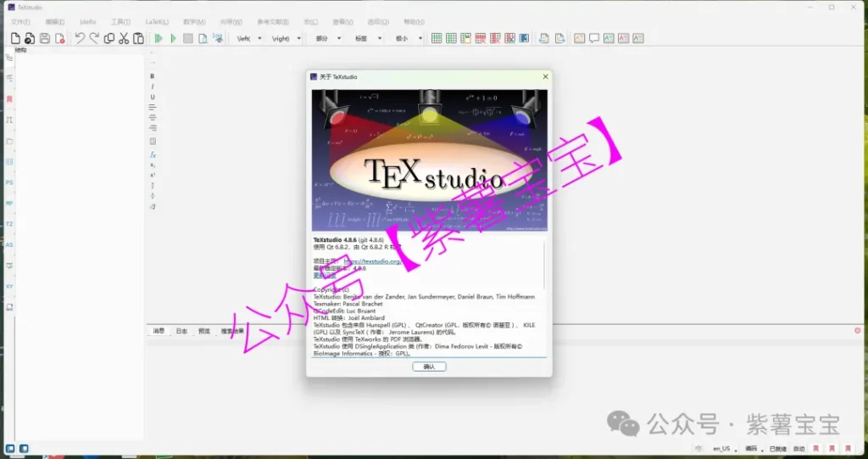Click the gray Stop compile square
Screen dimensions: 868x459
[x=188, y=38]
